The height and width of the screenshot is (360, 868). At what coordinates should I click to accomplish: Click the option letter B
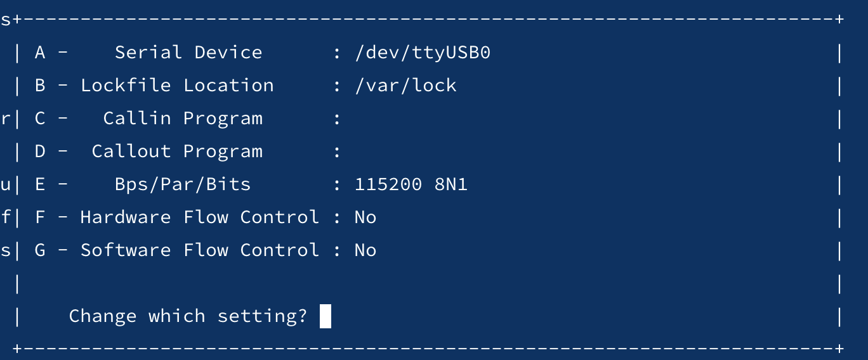[40, 86]
